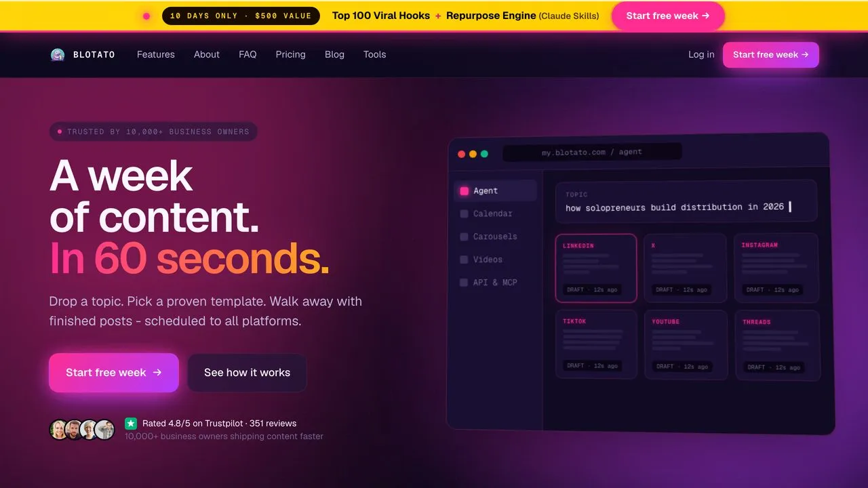Image resolution: width=868 pixels, height=488 pixels.
Task: Open the Pricing nav link
Action: pos(290,54)
